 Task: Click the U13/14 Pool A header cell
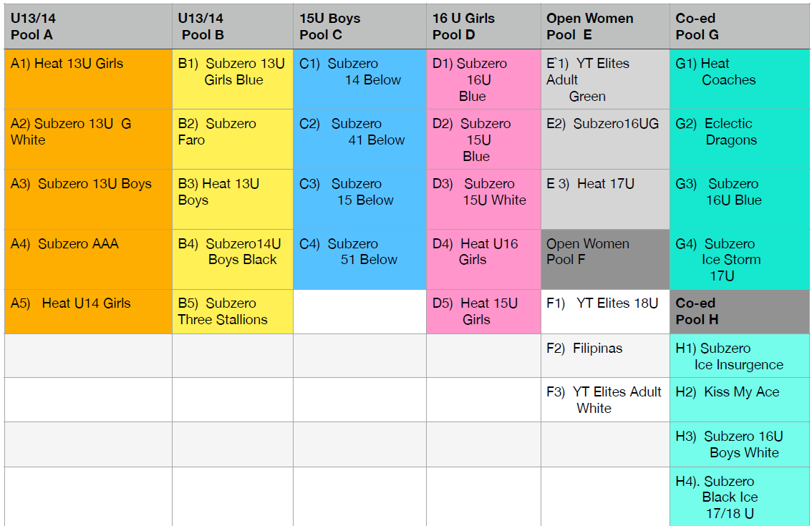pos(87,26)
